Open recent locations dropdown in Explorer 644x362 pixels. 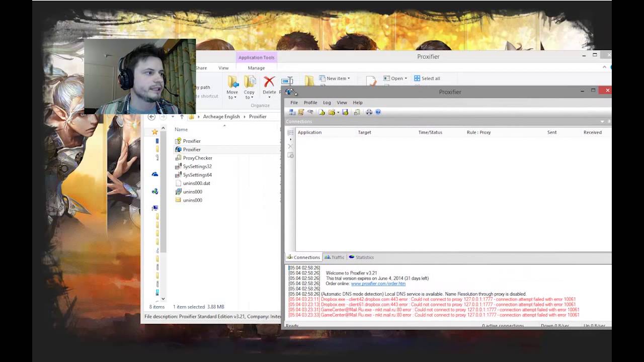click(173, 117)
